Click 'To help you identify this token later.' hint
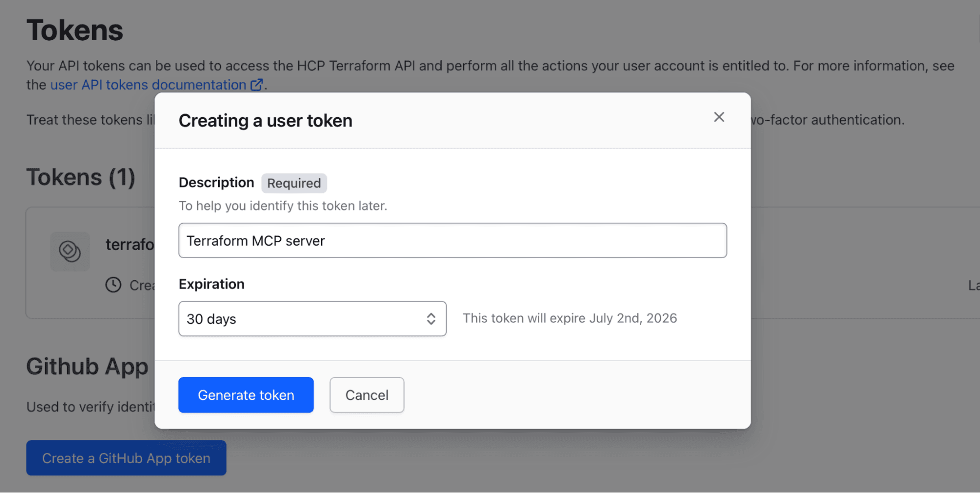Image resolution: width=980 pixels, height=493 pixels. coord(283,206)
